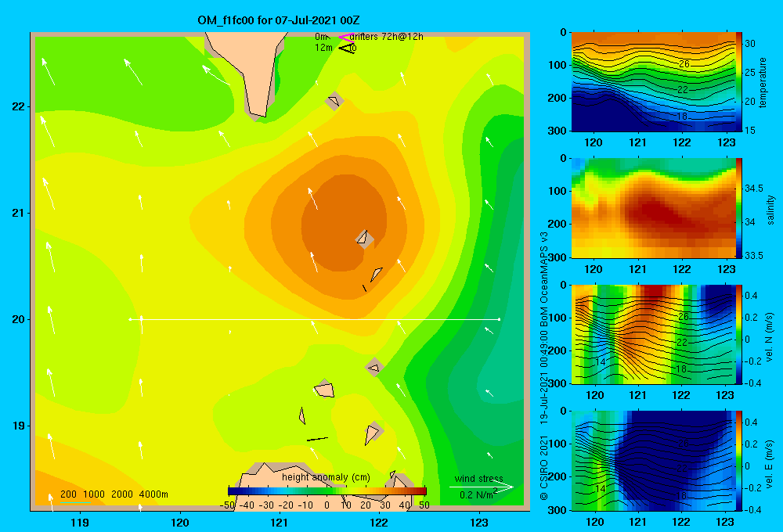
Task: Click the 'vel. E (m/s)' axis label
Action: (x=770, y=463)
